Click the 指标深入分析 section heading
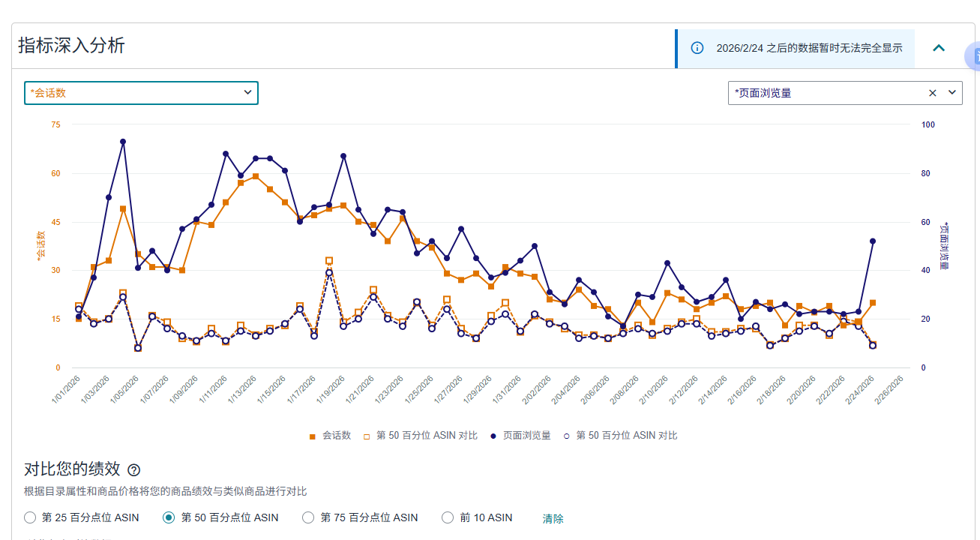This screenshot has width=980, height=540. click(x=71, y=46)
